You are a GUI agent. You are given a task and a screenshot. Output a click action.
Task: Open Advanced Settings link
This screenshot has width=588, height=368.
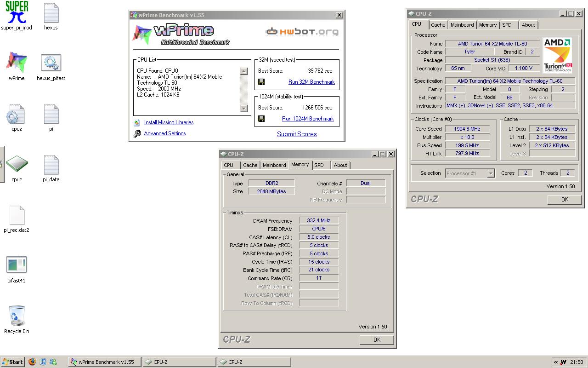[165, 133]
